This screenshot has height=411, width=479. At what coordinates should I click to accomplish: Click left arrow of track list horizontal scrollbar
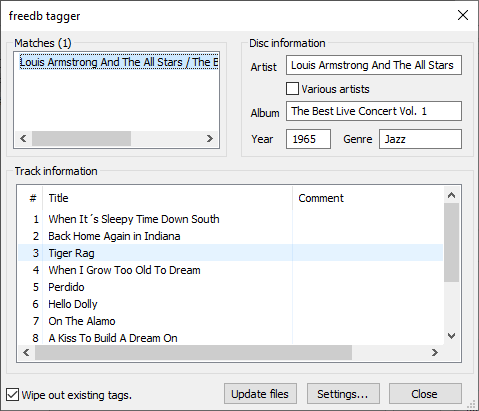click(x=26, y=352)
